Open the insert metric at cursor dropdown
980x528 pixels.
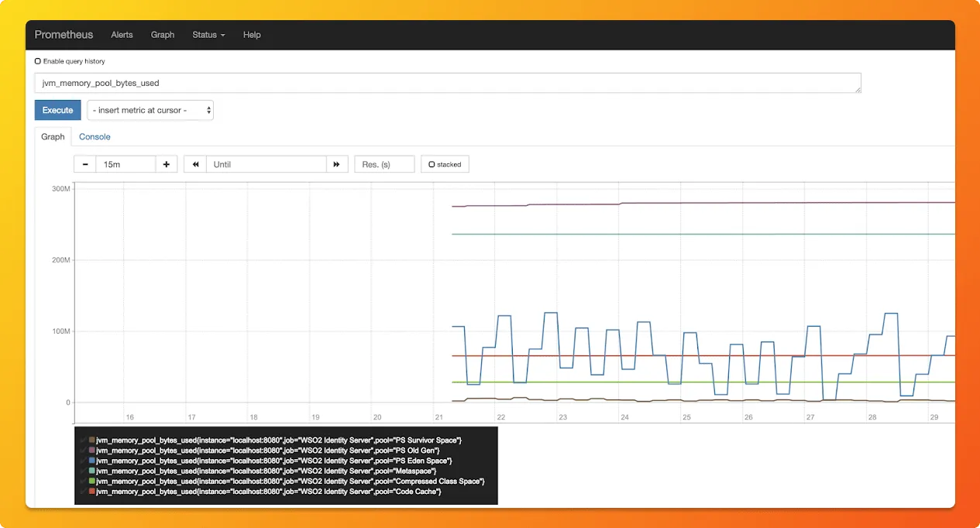(150, 110)
